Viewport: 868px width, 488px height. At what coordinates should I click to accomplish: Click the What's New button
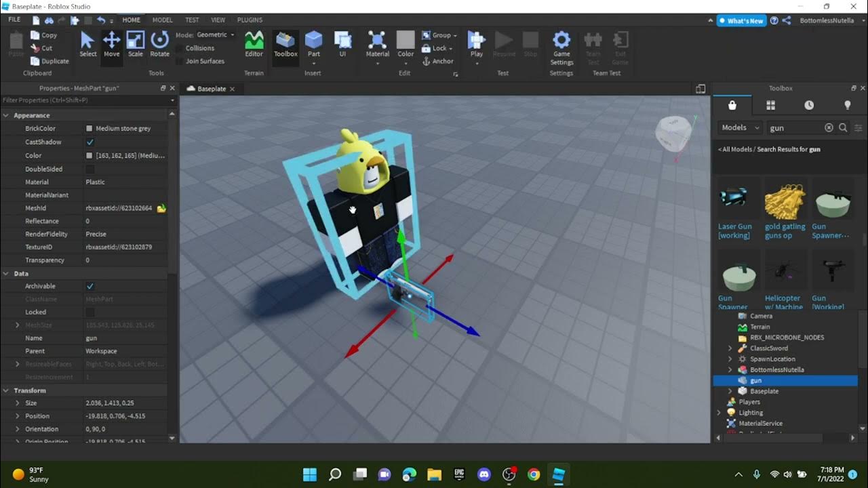[741, 21]
